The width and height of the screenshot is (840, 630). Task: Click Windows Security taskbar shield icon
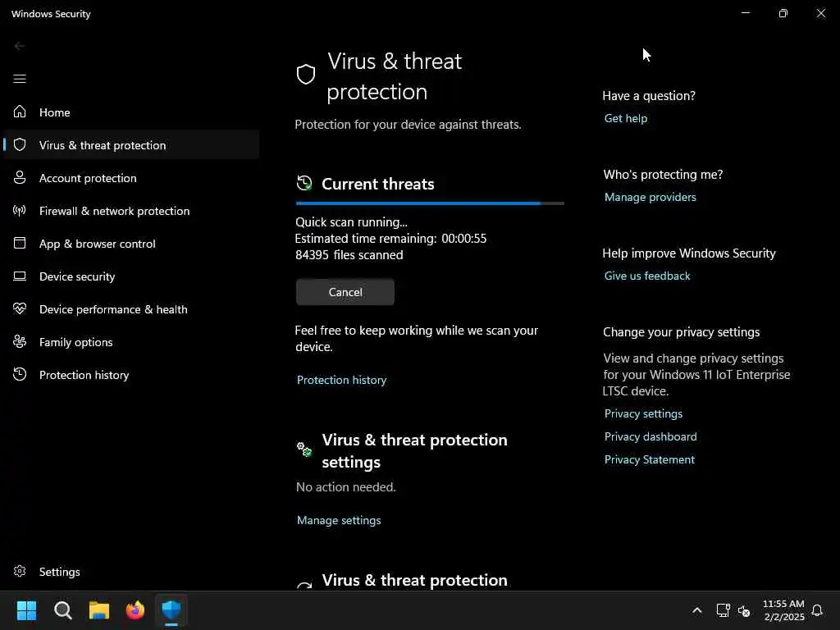(x=171, y=610)
